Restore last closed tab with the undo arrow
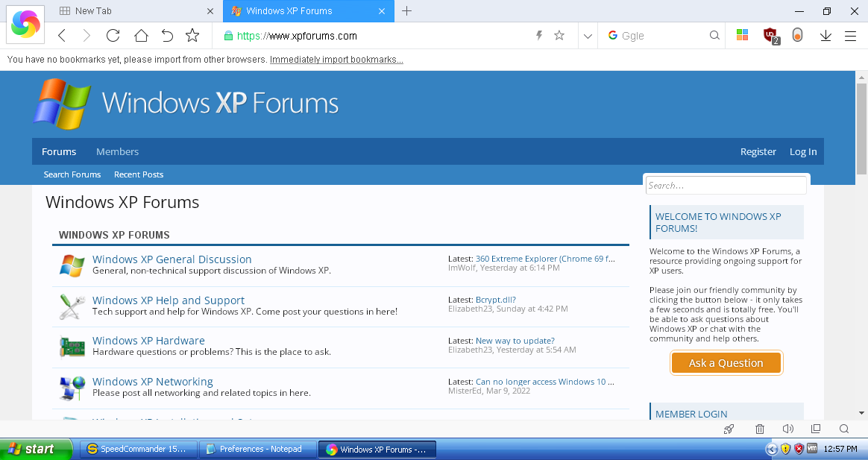Image resolution: width=868 pixels, height=460 pixels. 167,36
